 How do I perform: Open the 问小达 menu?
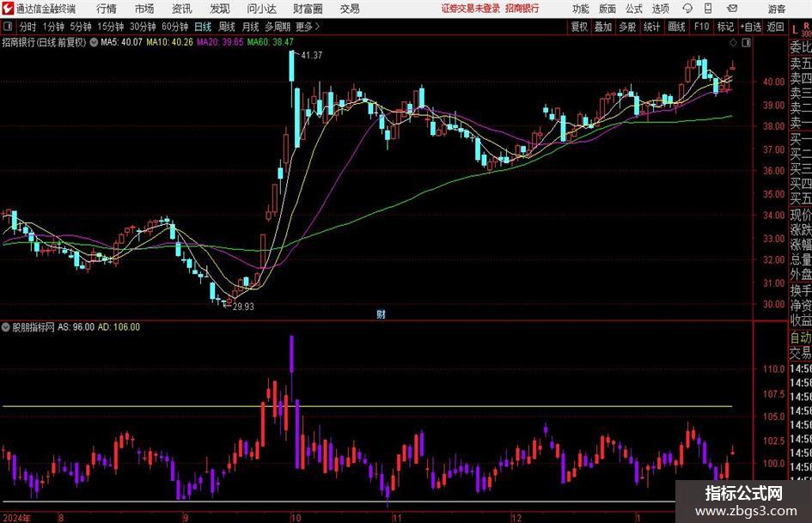261,9
